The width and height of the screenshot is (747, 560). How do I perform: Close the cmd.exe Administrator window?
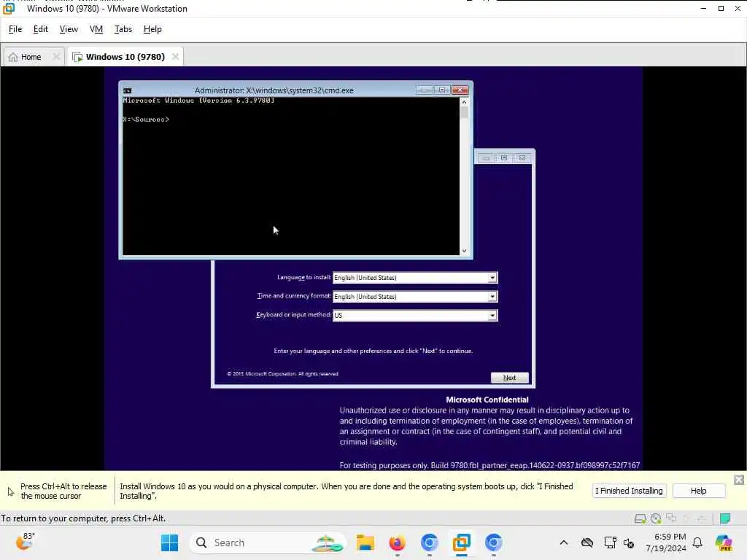tap(460, 90)
